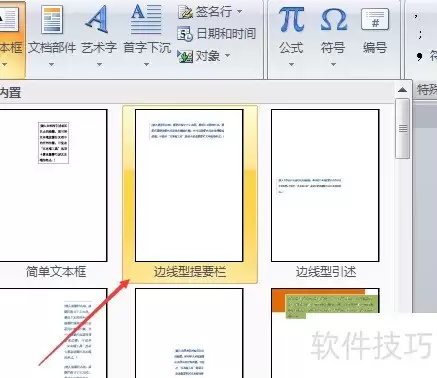Select the orange and green styled template
This screenshot has width=437, height=378.
[x=325, y=333]
